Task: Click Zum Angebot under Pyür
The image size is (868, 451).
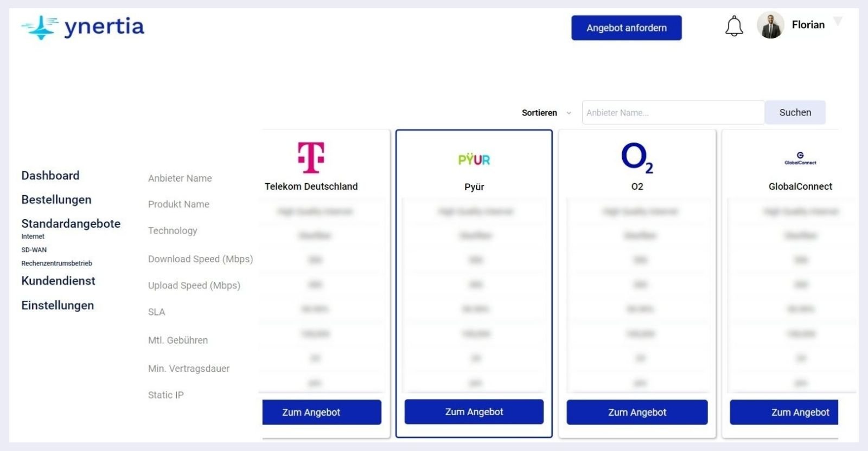Action: tap(474, 412)
